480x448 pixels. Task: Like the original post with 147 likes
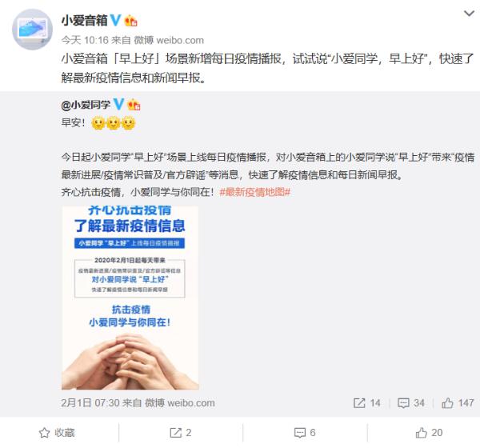tap(458, 403)
